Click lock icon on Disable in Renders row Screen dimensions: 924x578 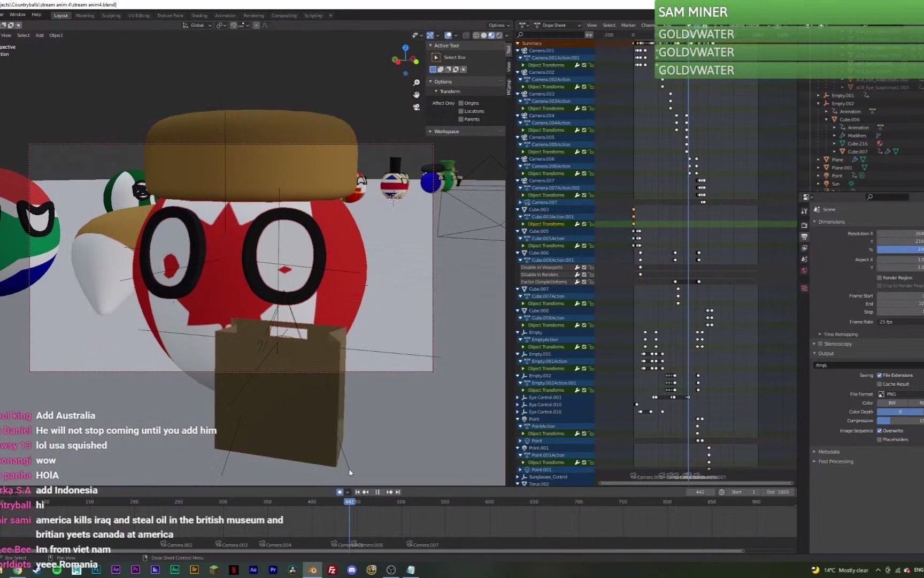(591, 275)
